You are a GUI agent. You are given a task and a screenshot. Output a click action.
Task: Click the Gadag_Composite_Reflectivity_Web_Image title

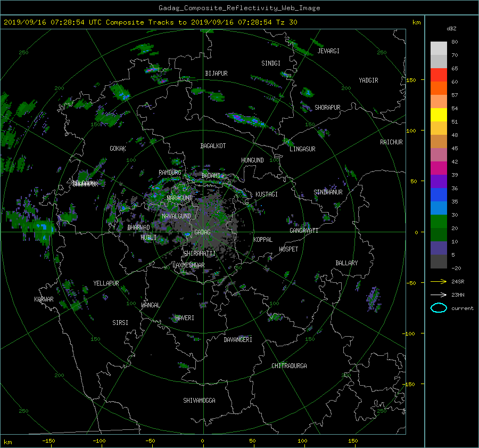[x=239, y=8]
